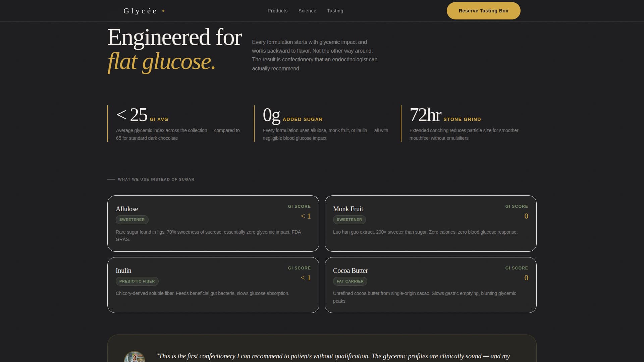The height and width of the screenshot is (362, 644).
Task: Click Inulin GI score value "< 1"
Action: pos(306,278)
